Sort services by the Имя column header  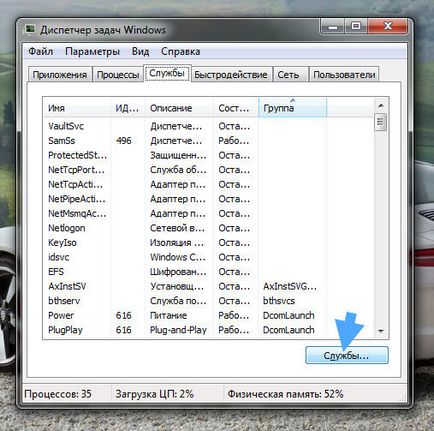tap(77, 108)
